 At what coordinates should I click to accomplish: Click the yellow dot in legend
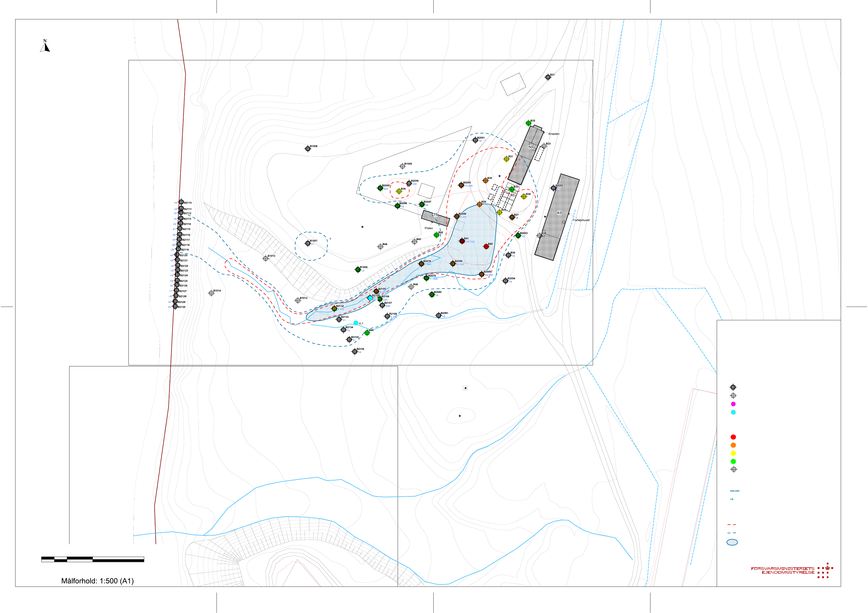click(733, 453)
